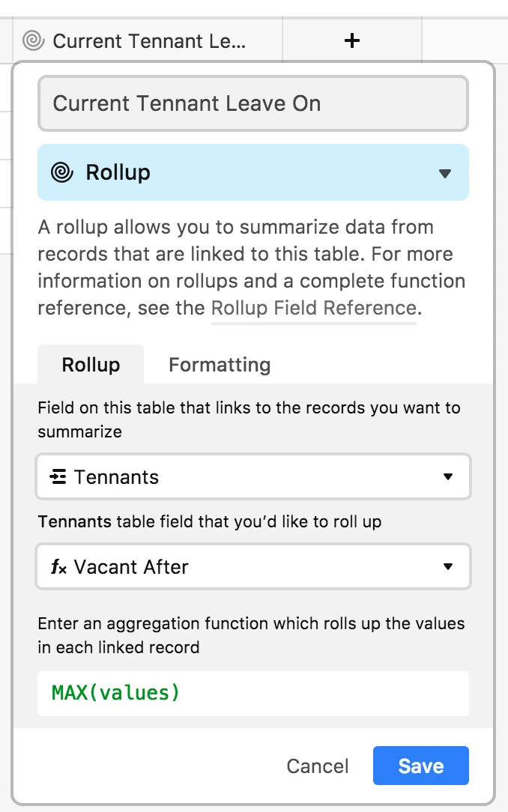Open the Rollup field type dropdown arrow
Viewport: 508px width, 812px height.
445,173
